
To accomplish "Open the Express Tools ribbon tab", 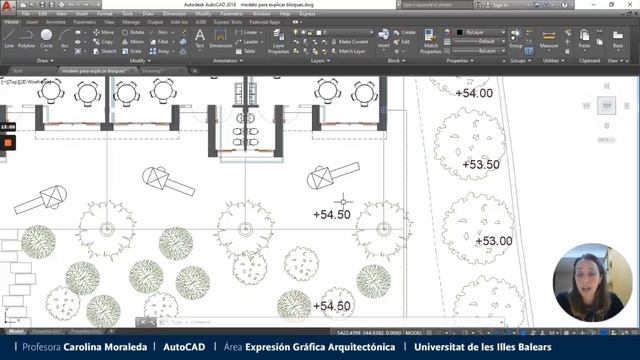I will (x=228, y=22).
